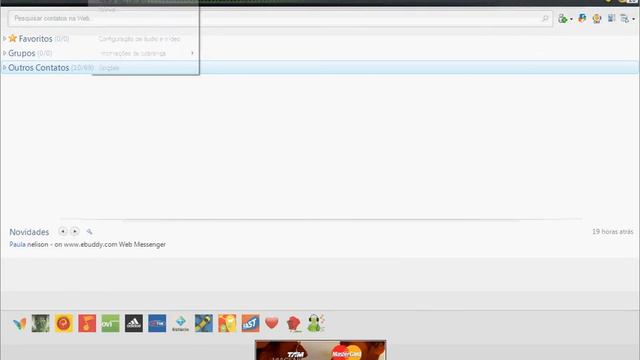Open the blue TIM app icon
640x360 pixels.
pyautogui.click(x=157, y=323)
